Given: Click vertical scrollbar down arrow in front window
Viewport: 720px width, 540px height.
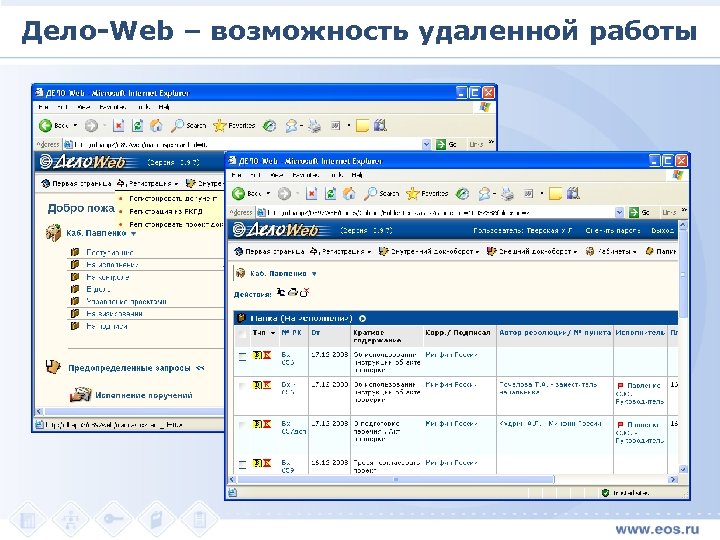Looking at the screenshot, I should coord(683,469).
